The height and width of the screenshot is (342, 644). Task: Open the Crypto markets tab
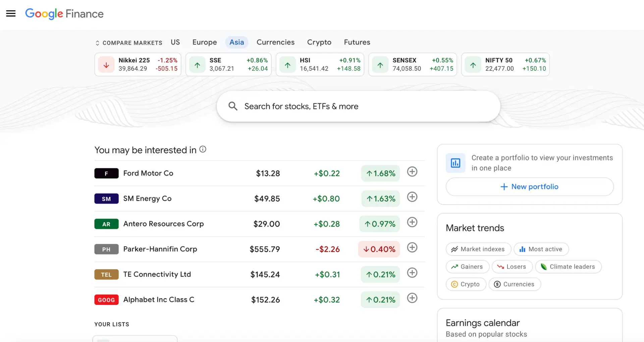click(319, 42)
